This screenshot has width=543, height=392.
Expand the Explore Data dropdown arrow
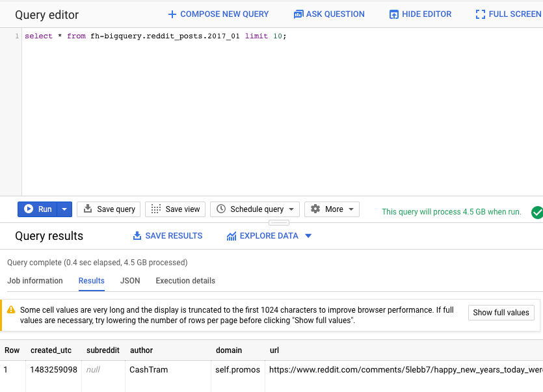point(308,236)
